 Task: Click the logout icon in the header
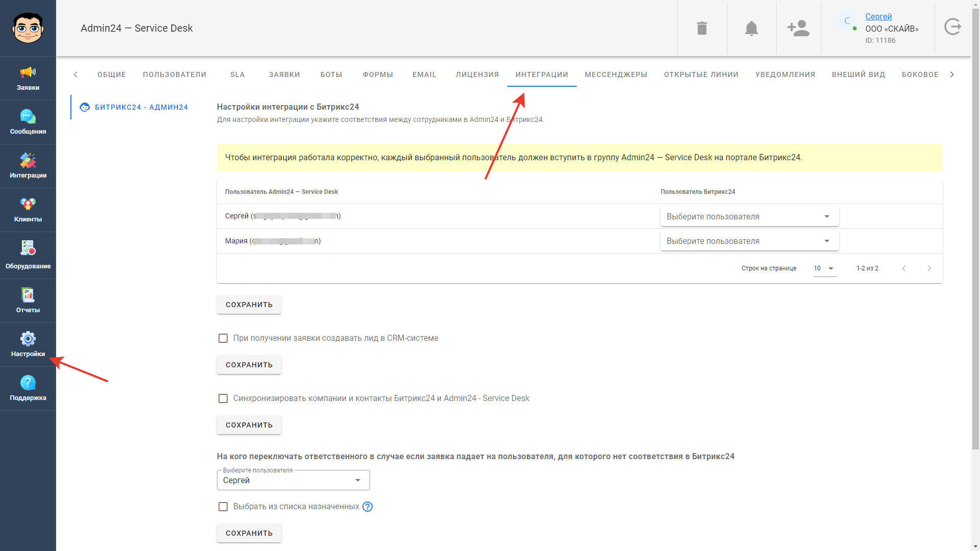click(x=952, y=27)
